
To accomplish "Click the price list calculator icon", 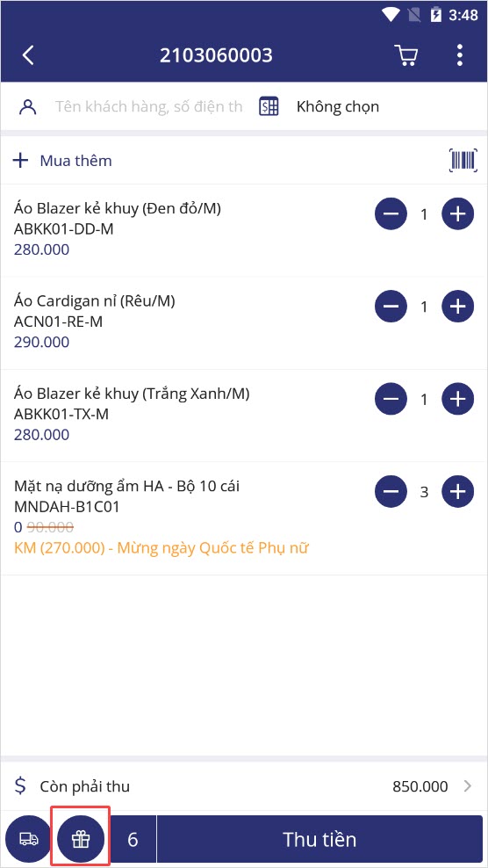I will click(269, 106).
